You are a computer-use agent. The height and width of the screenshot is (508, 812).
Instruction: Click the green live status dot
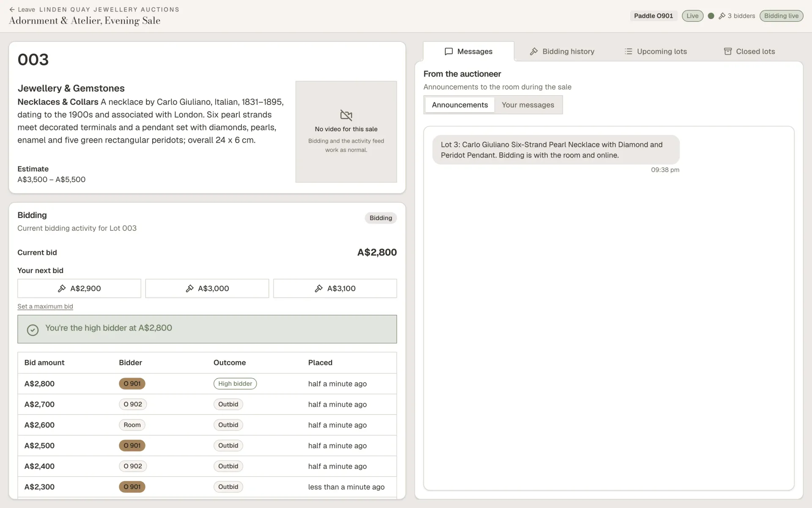(x=711, y=16)
